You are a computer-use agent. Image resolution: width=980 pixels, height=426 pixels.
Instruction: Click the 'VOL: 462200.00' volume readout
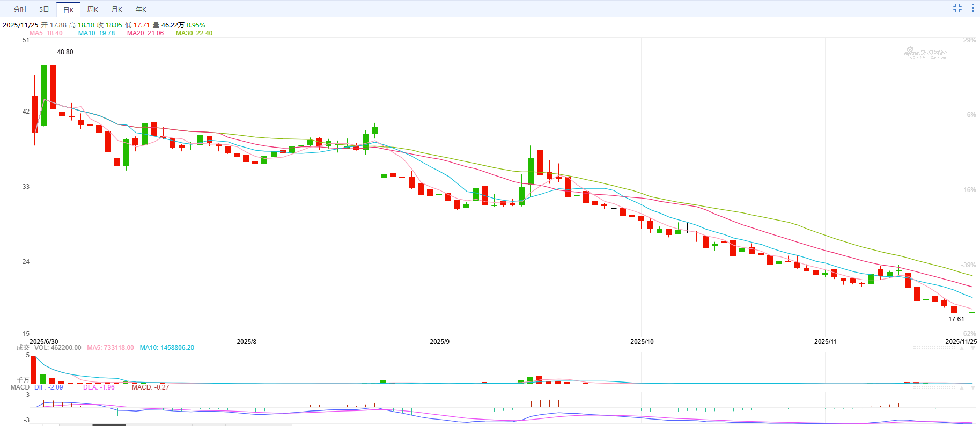click(x=58, y=348)
